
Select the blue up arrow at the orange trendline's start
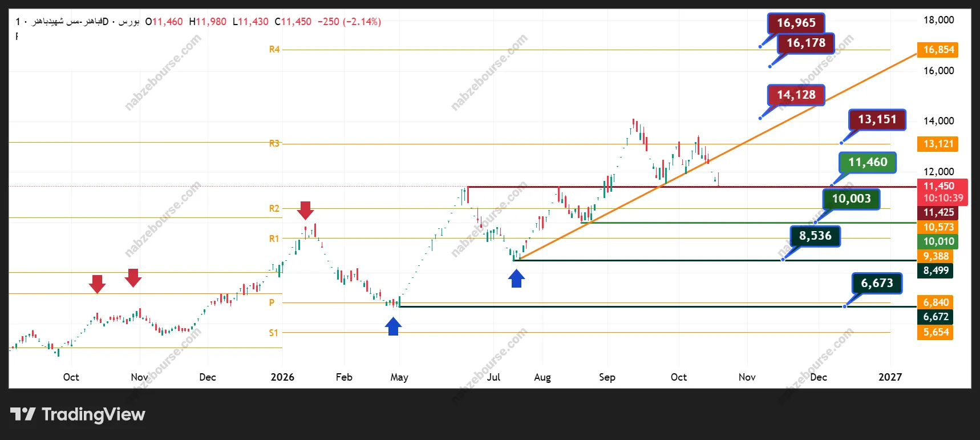516,278
